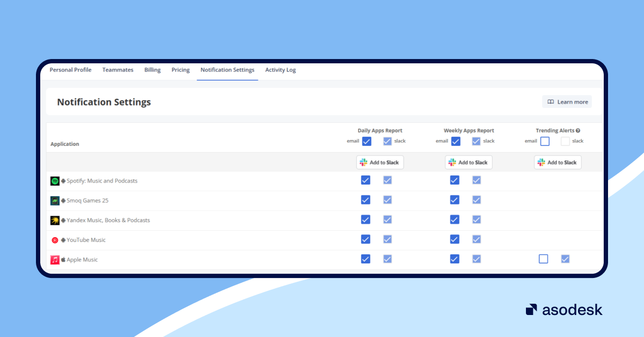Add to Slack under Trending Alerts
Image resolution: width=644 pixels, height=337 pixels.
558,163
